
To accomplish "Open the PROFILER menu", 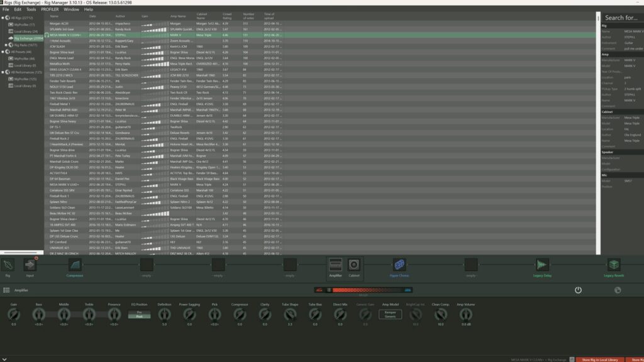I will (50, 9).
